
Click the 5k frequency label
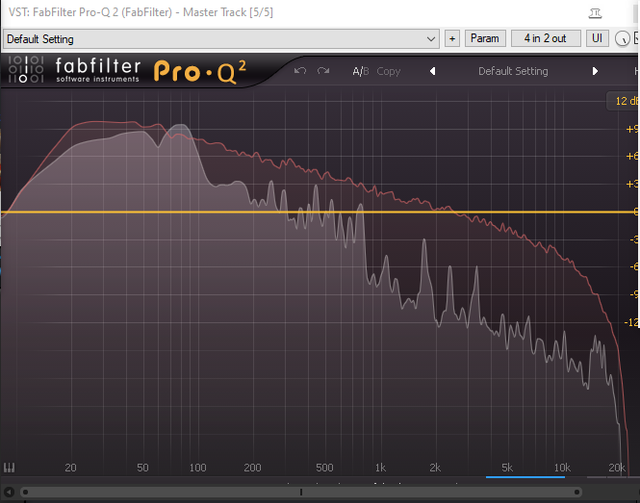[507, 467]
